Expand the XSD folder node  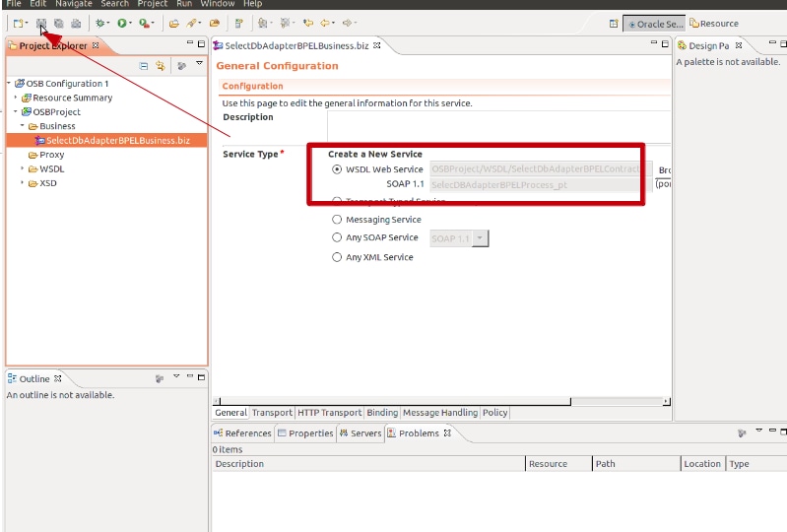point(23,182)
